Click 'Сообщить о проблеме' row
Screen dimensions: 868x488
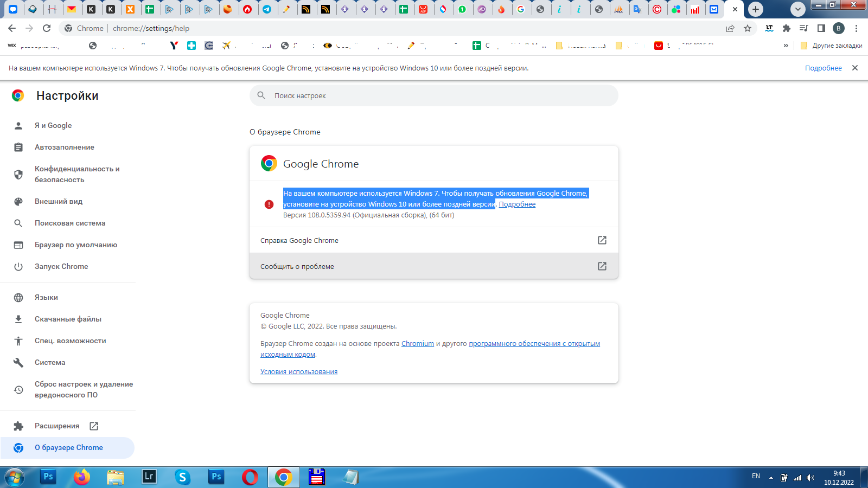[434, 266]
